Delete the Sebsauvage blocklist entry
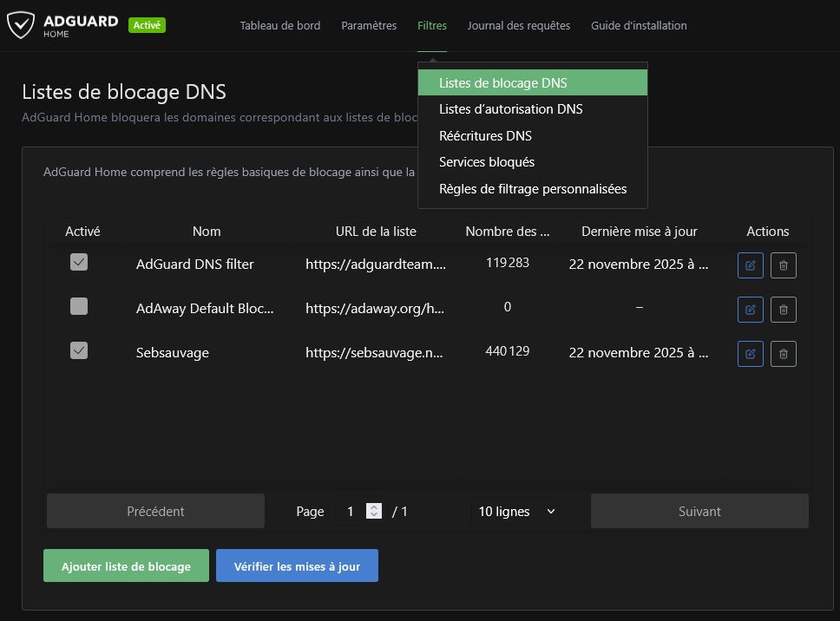The image size is (840, 621). point(784,353)
